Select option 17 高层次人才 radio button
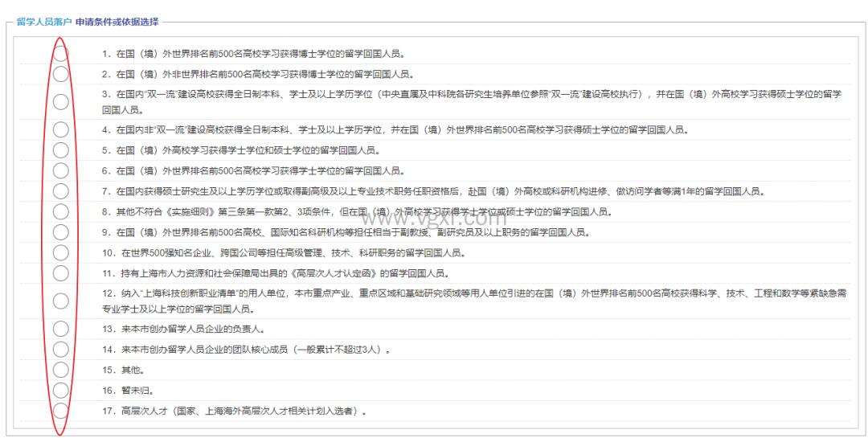Screen dimensions: 868x438 coord(60,411)
